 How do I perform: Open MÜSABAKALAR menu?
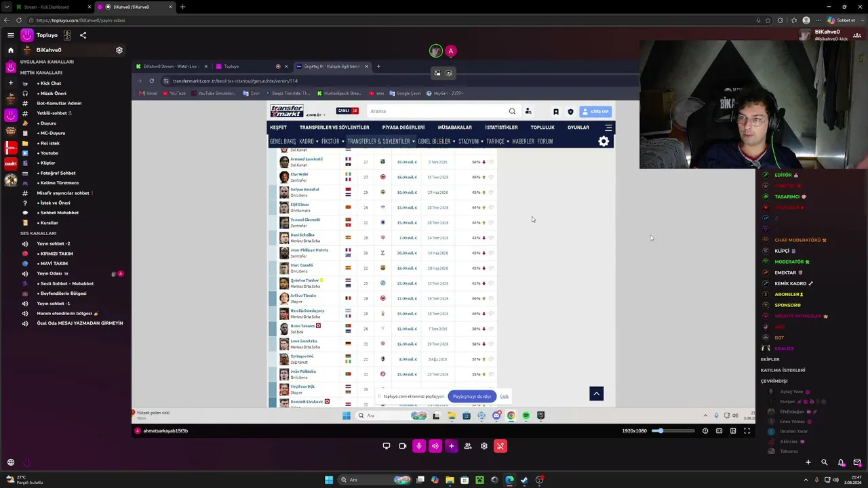(454, 127)
